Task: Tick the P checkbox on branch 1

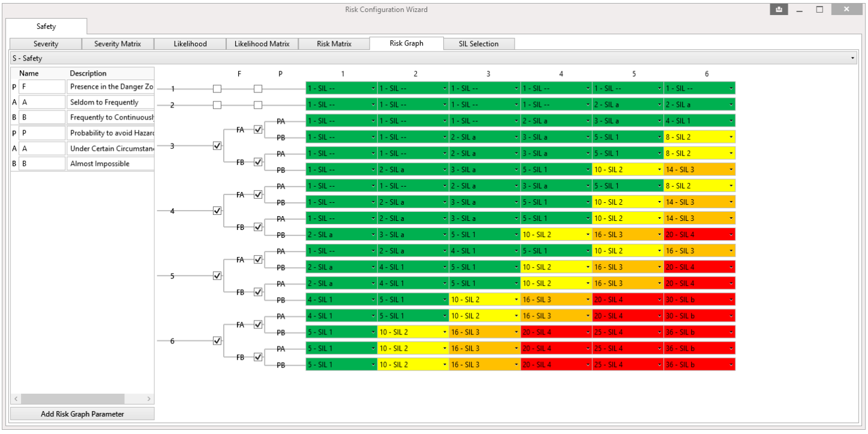Action: tap(258, 89)
